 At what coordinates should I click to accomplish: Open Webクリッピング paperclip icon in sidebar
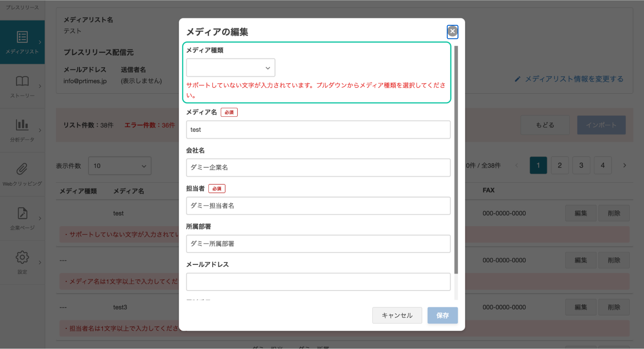(22, 169)
